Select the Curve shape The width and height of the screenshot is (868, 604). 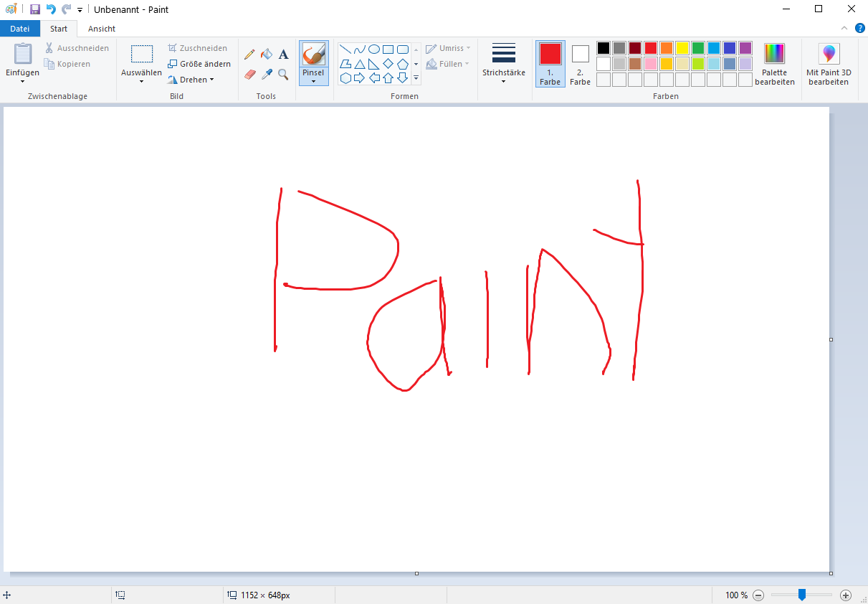[359, 49]
